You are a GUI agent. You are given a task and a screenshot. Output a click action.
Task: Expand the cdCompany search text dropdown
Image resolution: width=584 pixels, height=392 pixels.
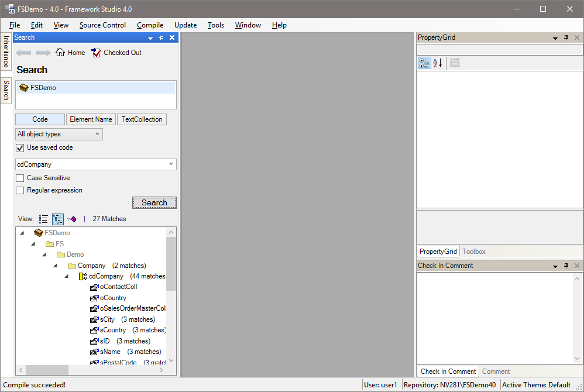point(171,164)
